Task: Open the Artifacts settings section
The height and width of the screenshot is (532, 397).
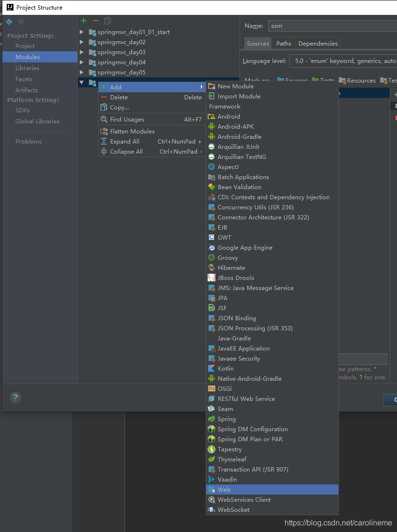Action: point(40,90)
